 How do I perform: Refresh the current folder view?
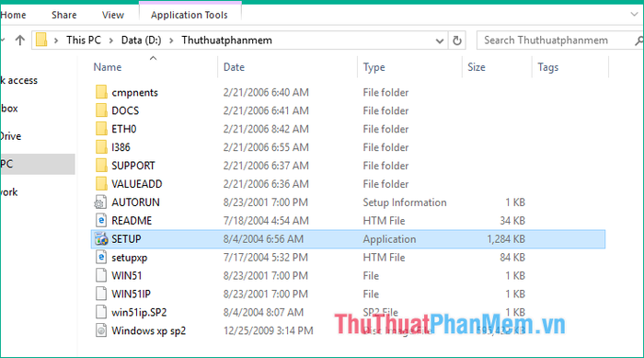[456, 40]
